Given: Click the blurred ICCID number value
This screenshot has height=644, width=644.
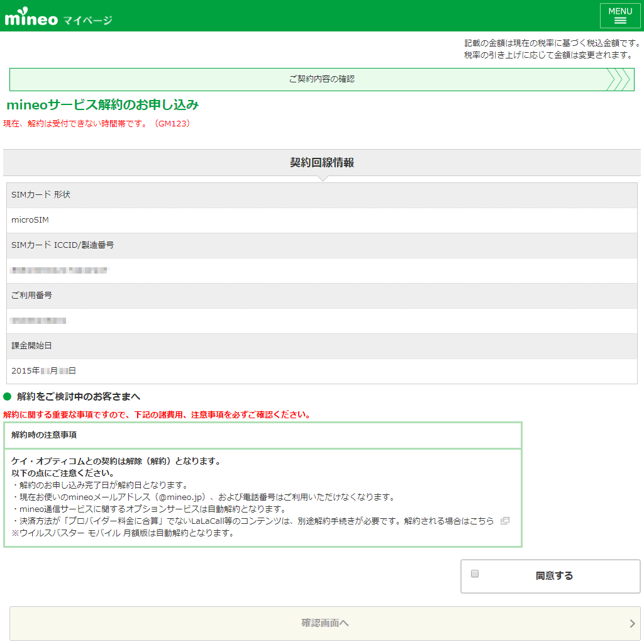Looking at the screenshot, I should click(x=60, y=270).
